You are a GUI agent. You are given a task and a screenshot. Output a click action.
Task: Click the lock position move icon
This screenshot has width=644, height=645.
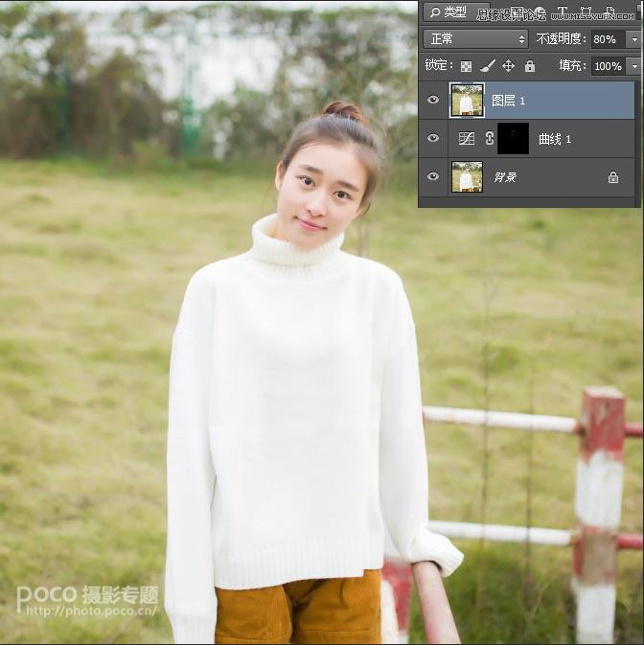pos(508,66)
